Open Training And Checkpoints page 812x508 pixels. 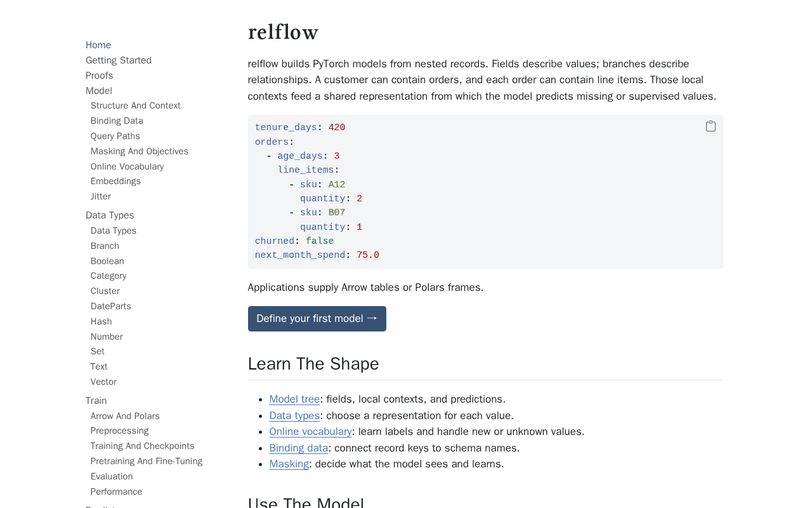coord(143,446)
